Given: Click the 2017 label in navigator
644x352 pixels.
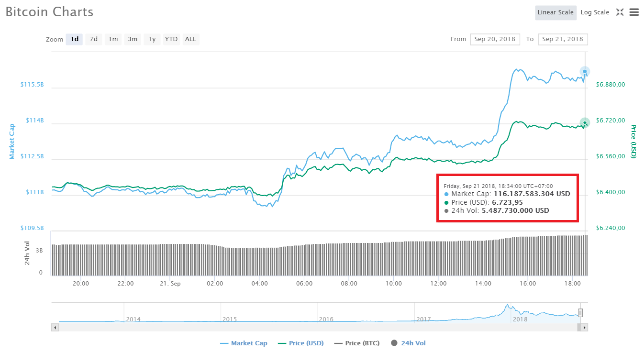Looking at the screenshot, I should click(423, 319).
